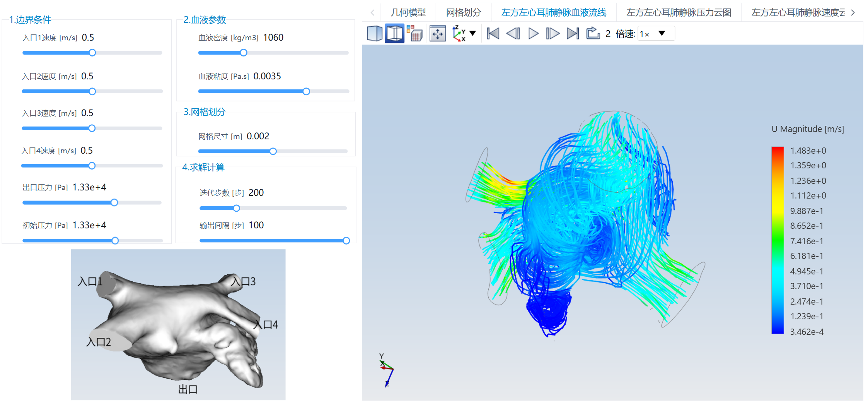
Task: Click the 血液密度 value 1060
Action: tap(273, 38)
